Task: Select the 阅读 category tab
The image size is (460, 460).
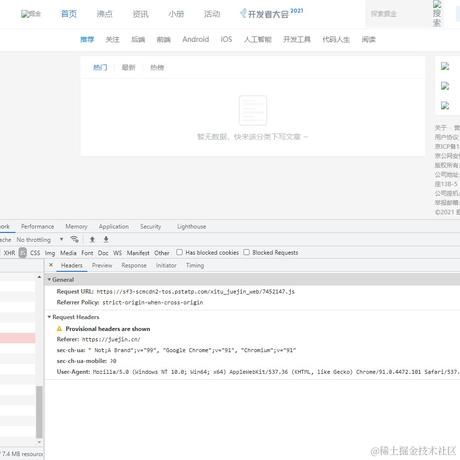Action: pos(369,40)
